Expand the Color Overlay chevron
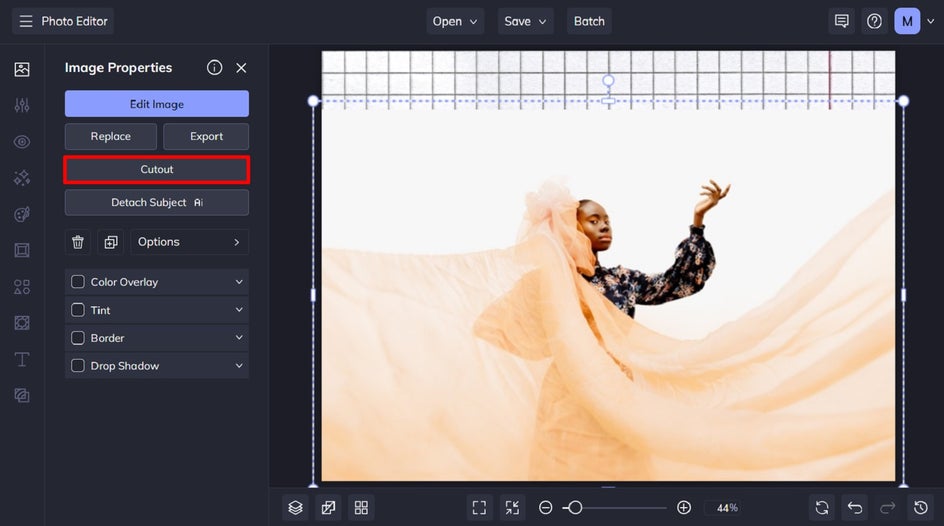The width and height of the screenshot is (944, 526). click(x=239, y=282)
